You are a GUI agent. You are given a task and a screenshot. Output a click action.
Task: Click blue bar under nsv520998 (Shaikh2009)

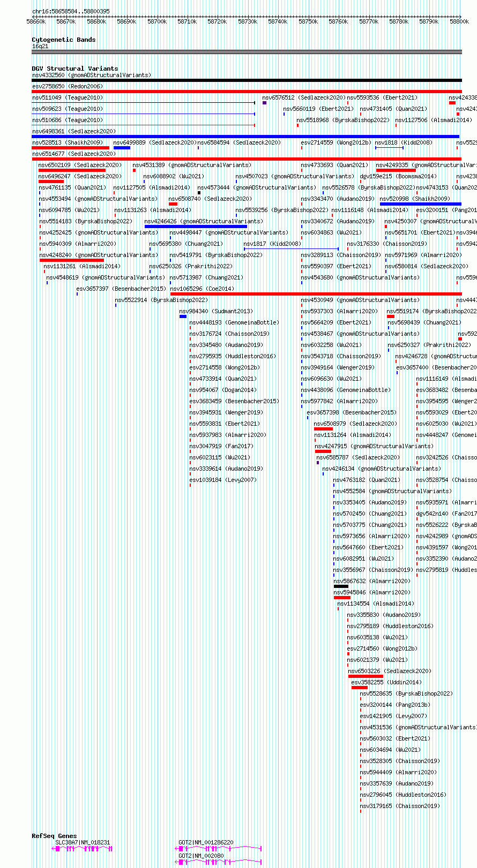421,204
